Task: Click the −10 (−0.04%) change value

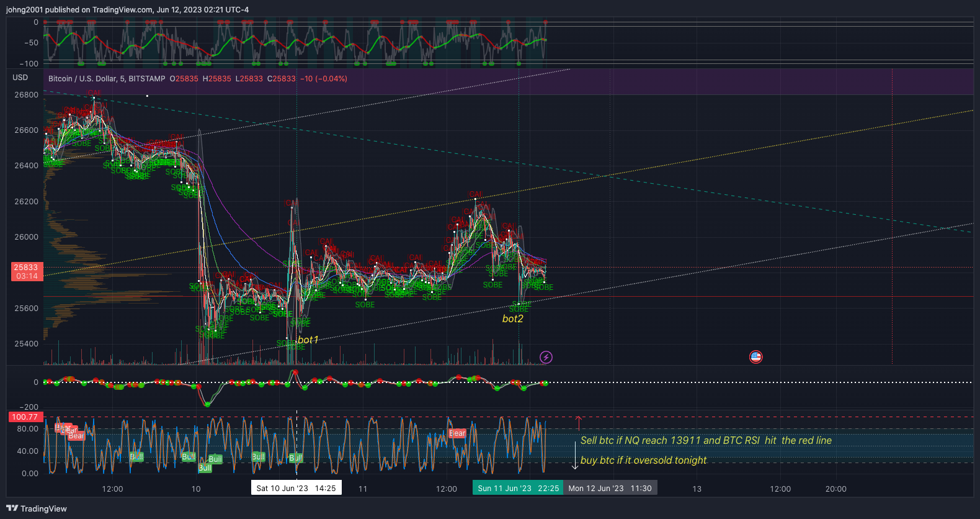Action: click(324, 79)
